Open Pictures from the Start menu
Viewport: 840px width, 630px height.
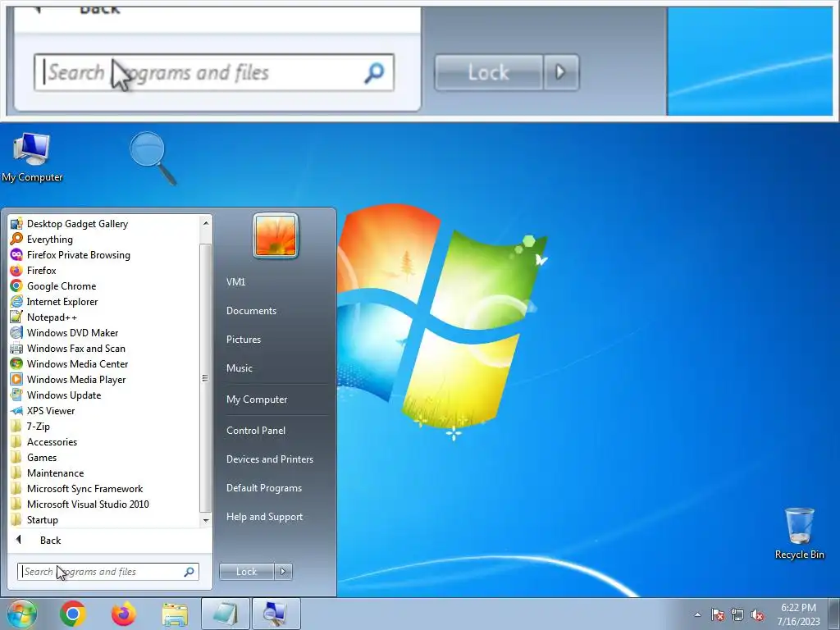tap(243, 339)
